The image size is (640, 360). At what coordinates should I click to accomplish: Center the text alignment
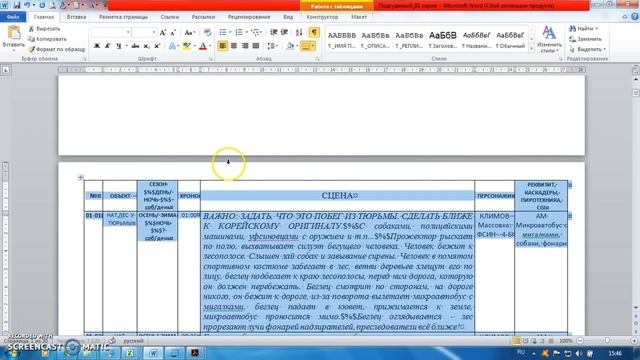click(234, 46)
